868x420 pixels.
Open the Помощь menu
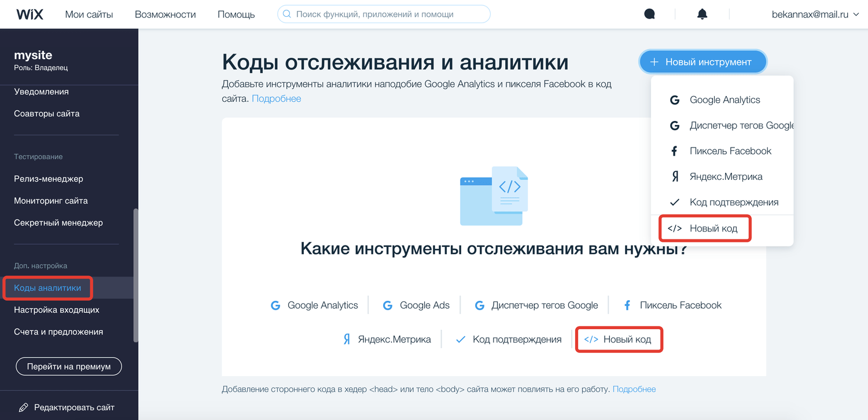pyautogui.click(x=236, y=14)
